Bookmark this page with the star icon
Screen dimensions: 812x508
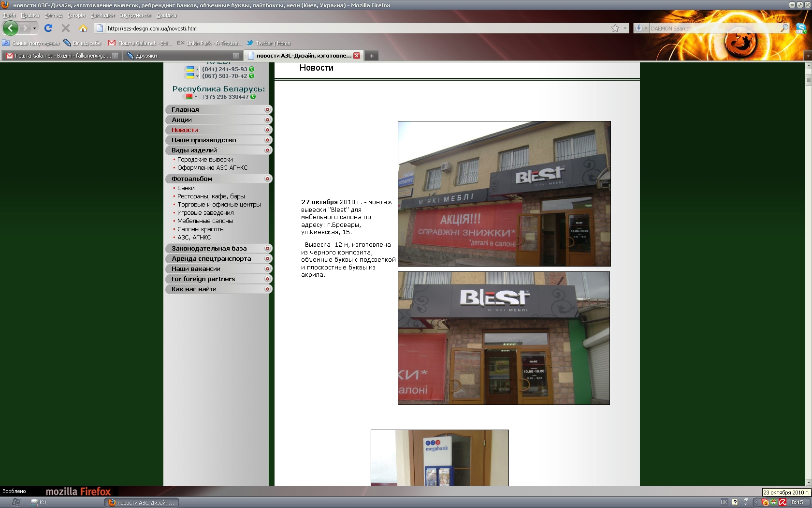click(615, 28)
